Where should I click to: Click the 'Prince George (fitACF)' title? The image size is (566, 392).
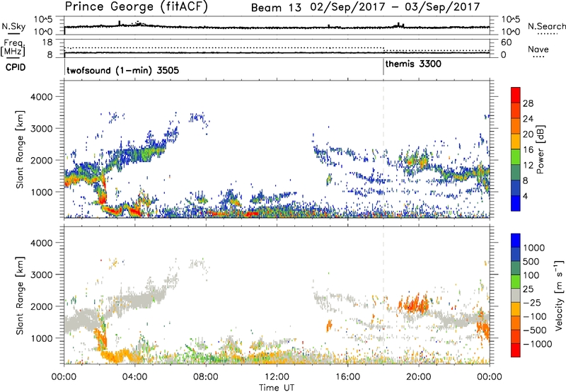point(137,7)
